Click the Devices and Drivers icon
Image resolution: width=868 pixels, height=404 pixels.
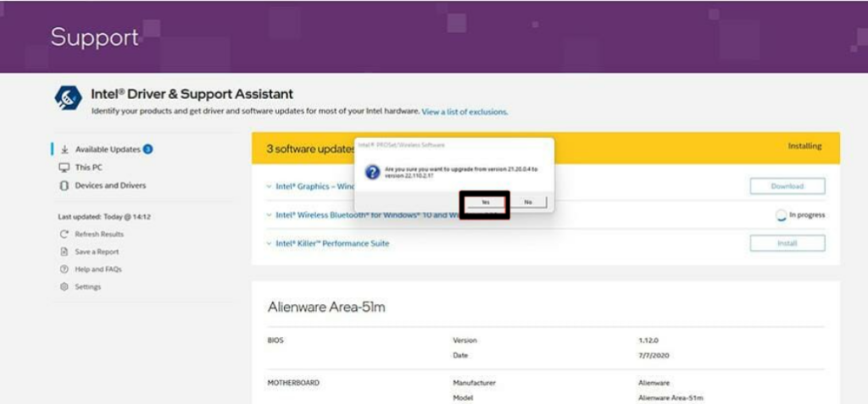pos(64,186)
